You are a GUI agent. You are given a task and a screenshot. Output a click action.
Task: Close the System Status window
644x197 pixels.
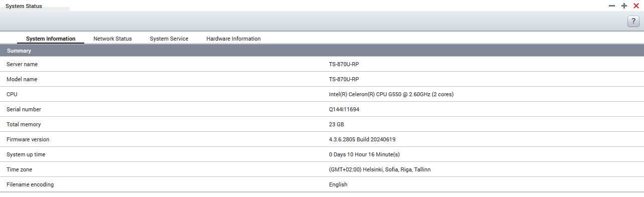point(636,6)
